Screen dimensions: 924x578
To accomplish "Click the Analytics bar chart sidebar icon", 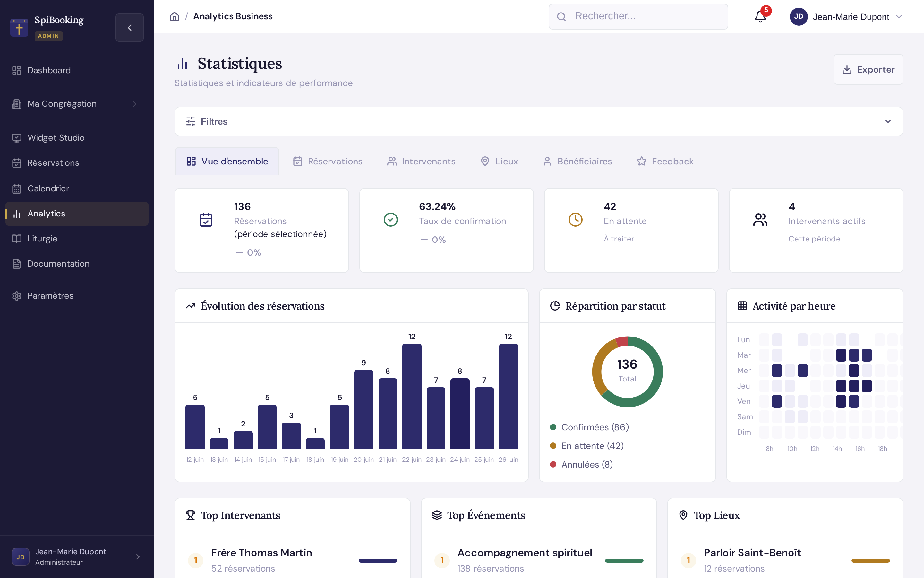I will point(16,214).
